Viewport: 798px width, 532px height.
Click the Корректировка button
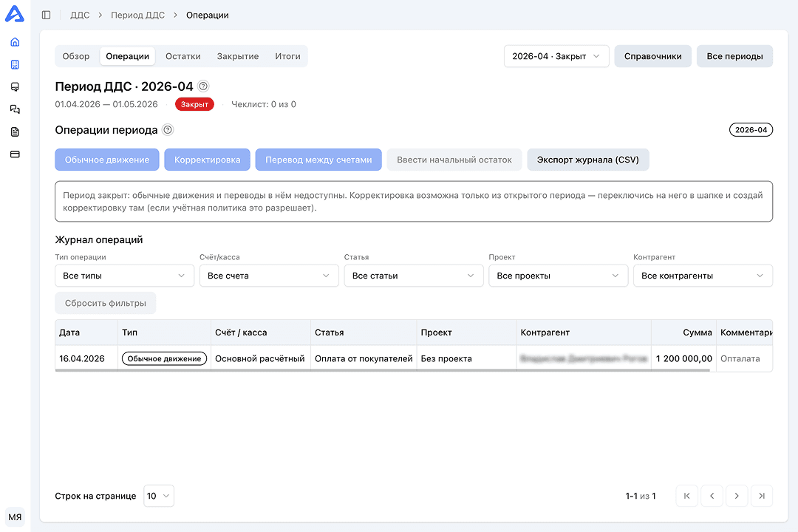[x=207, y=160]
